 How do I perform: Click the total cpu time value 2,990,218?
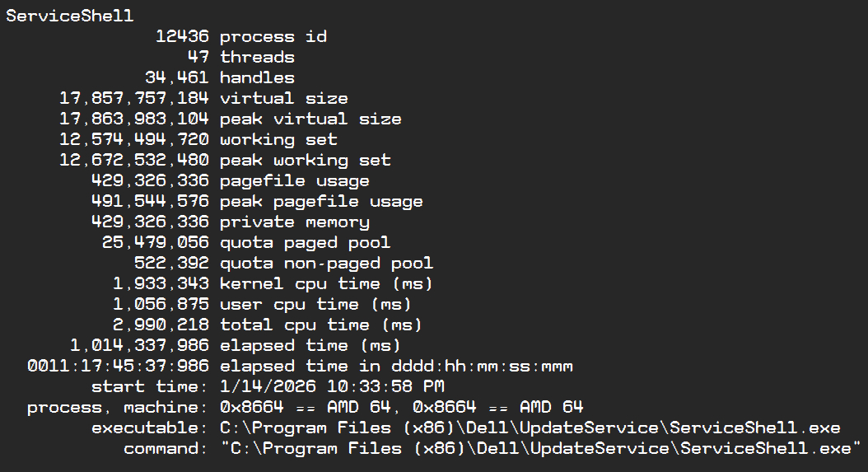(x=161, y=325)
